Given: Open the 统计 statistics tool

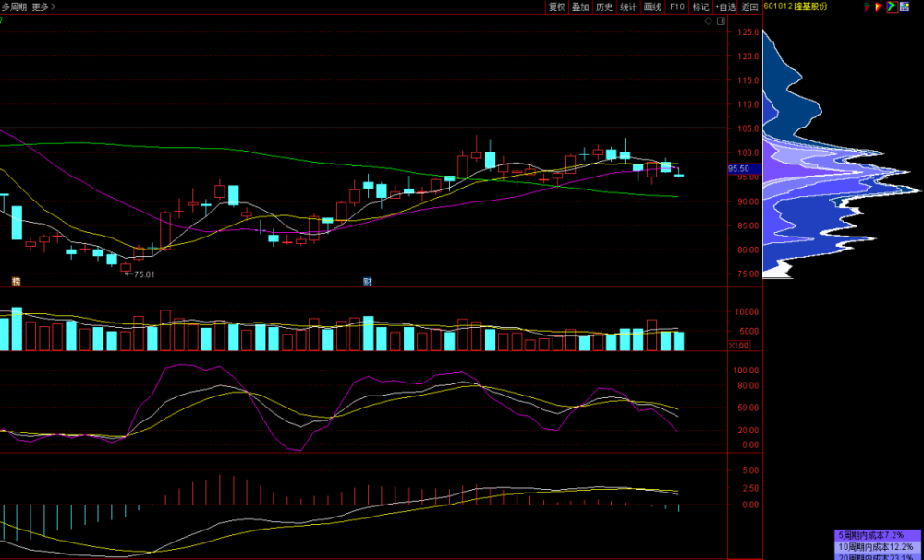Looking at the screenshot, I should coord(628,6).
